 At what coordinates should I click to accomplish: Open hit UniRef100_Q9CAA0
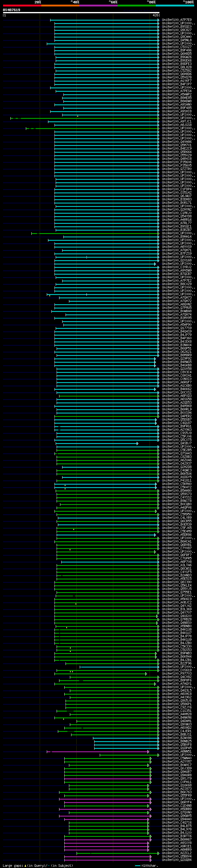click(x=177, y=37)
